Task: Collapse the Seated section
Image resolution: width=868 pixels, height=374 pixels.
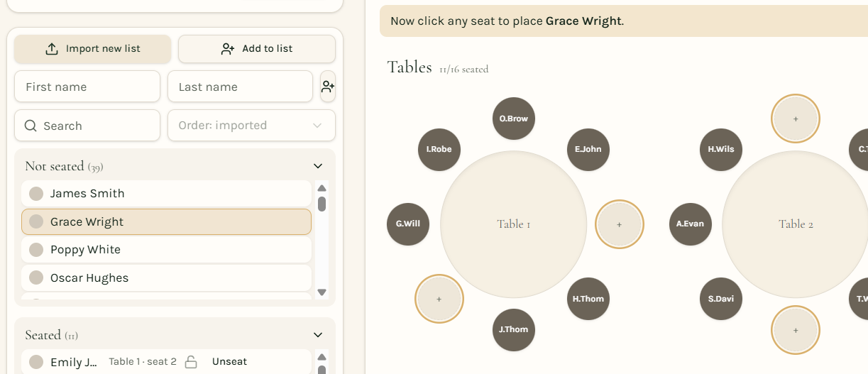Action: 318,335
